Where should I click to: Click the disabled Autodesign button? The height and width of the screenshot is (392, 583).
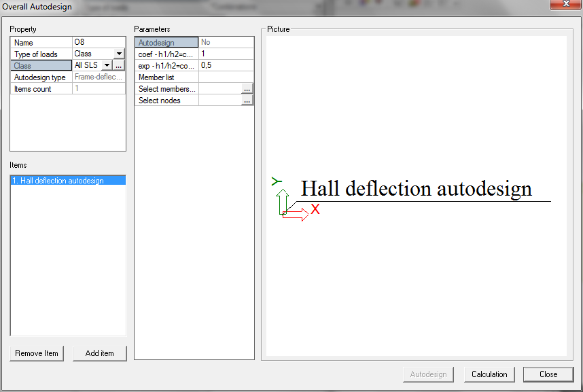pos(428,374)
